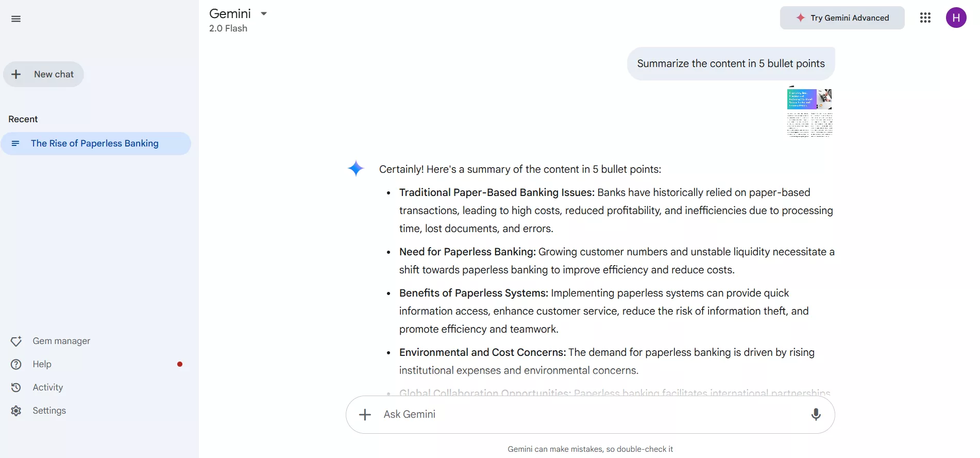Open the Google apps grid
The width and height of the screenshot is (980, 458).
point(925,18)
